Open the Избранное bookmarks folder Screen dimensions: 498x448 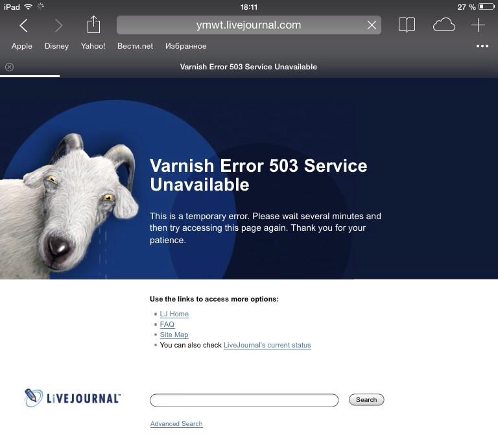point(186,46)
